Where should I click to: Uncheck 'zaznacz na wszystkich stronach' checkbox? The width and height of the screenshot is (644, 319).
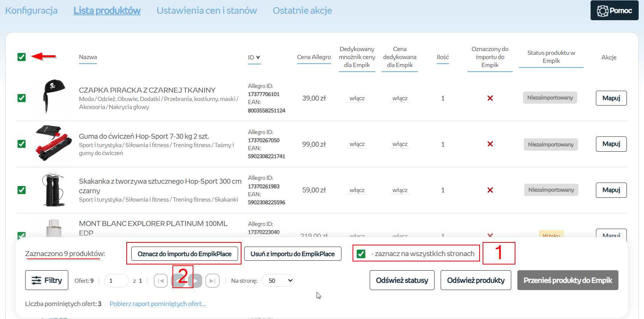coord(361,254)
